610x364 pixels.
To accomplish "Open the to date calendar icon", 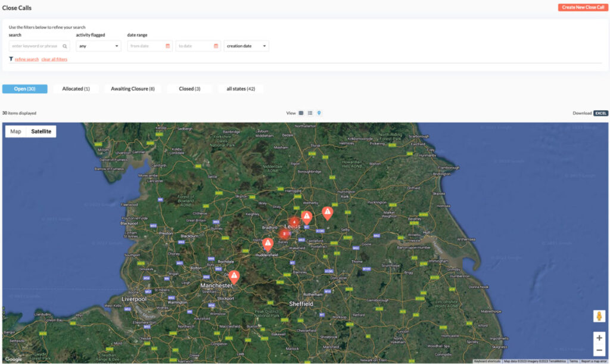I will (x=216, y=46).
